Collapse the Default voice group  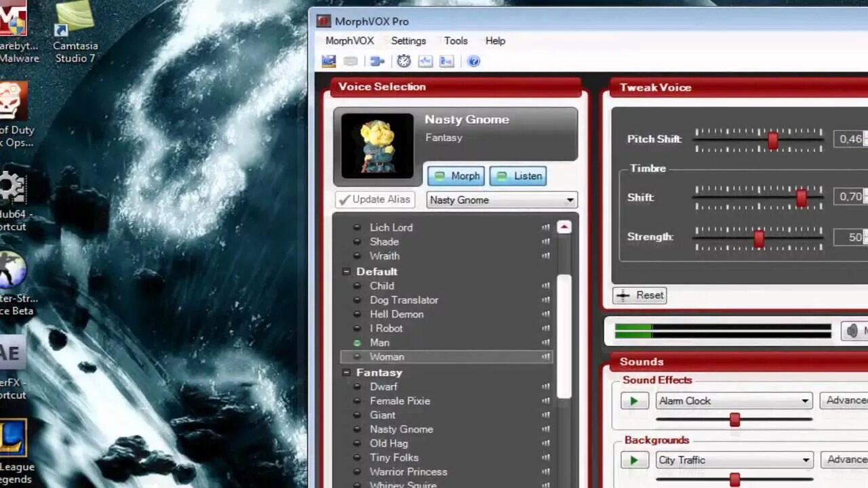[x=346, y=272]
